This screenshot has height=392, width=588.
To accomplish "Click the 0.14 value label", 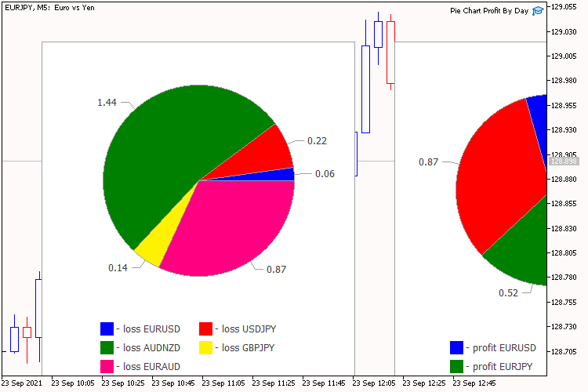I will coord(118,268).
